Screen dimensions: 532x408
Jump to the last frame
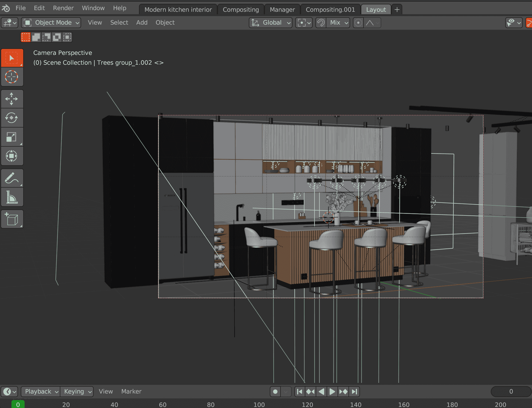(354, 392)
